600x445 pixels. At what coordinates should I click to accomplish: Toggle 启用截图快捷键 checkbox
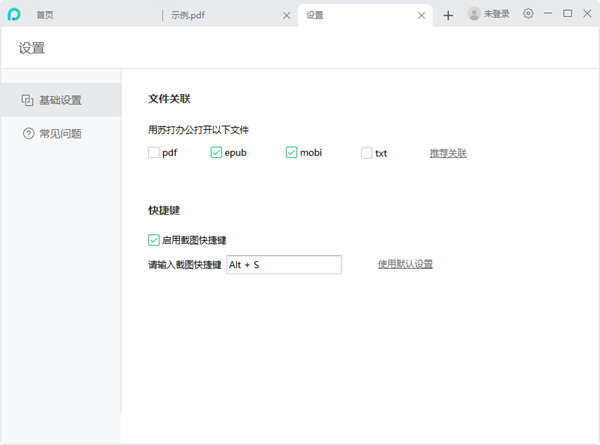154,240
